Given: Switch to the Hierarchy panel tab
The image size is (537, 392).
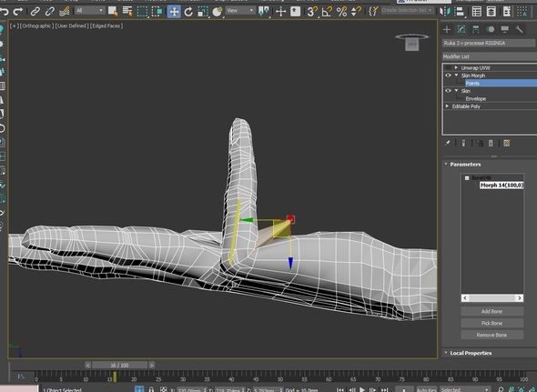Looking at the screenshot, I should coord(476,29).
